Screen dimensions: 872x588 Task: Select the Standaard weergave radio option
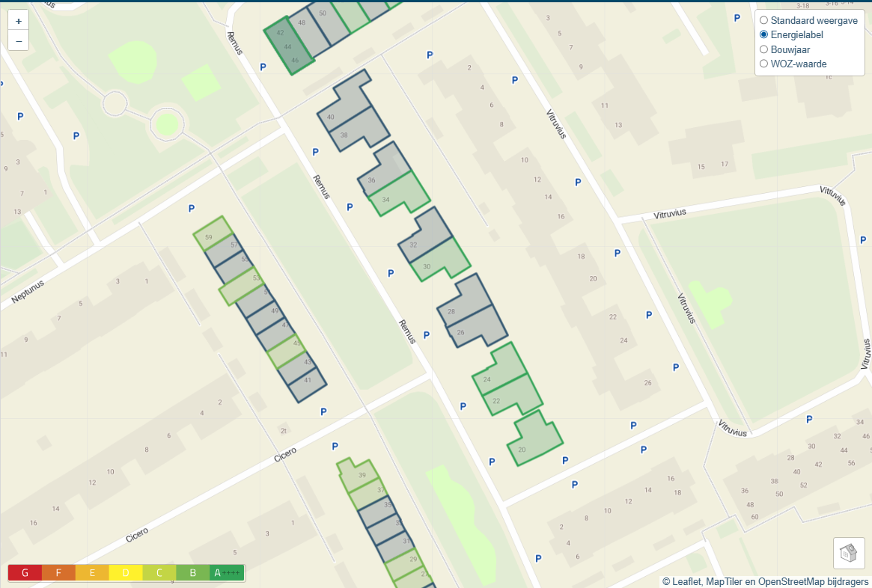click(x=764, y=20)
